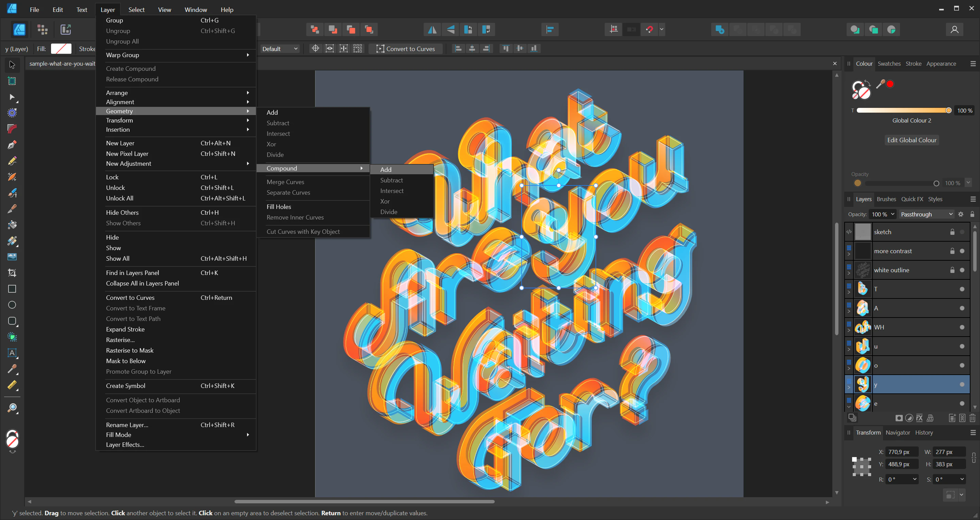Click the Account person icon
The width and height of the screenshot is (980, 520).
(x=954, y=29)
